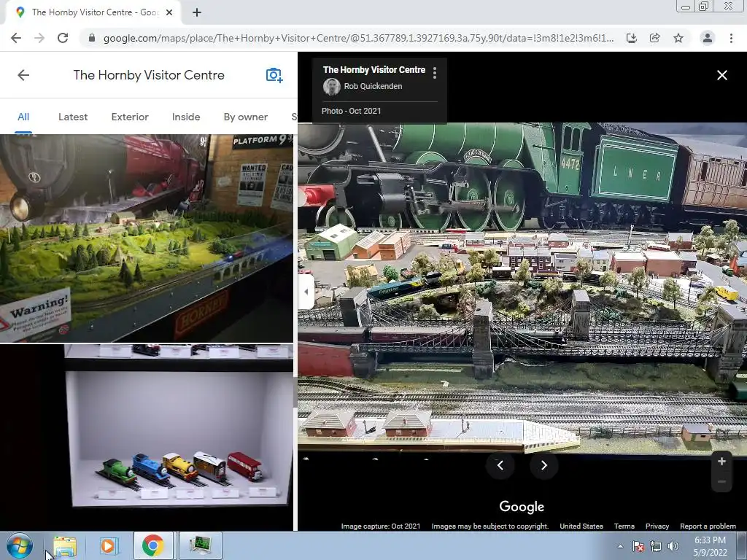The width and height of the screenshot is (747, 560).
Task: Switch to the By owner tab
Action: coord(245,117)
